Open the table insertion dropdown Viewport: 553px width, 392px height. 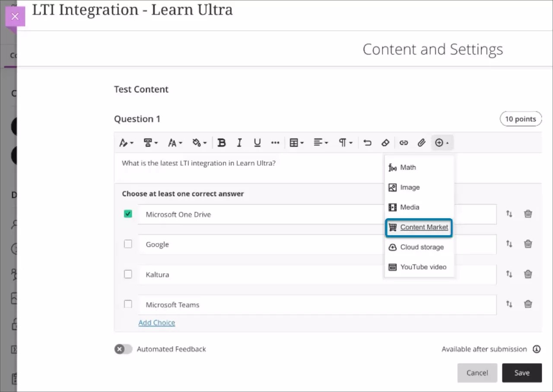pos(296,142)
